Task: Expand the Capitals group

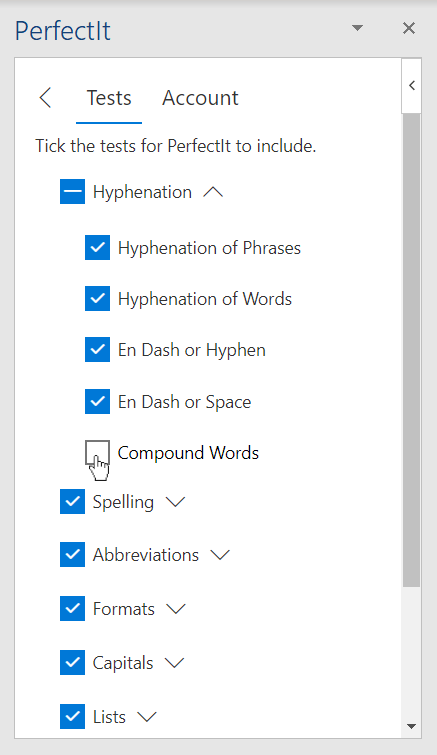Action: [174, 663]
